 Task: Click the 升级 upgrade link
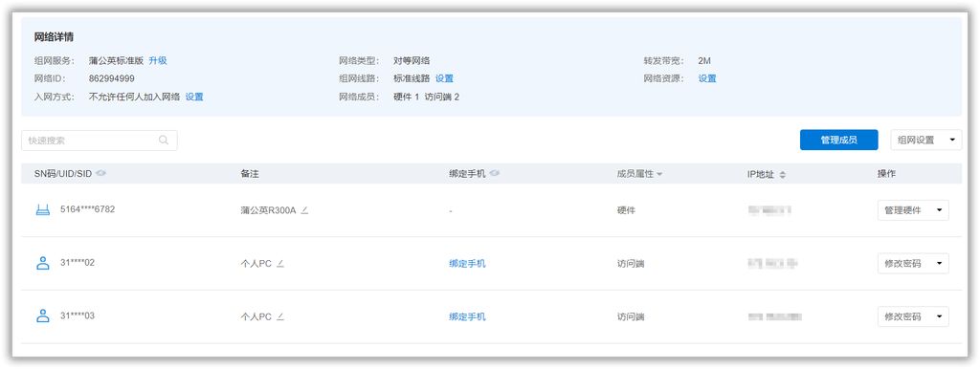click(x=158, y=60)
